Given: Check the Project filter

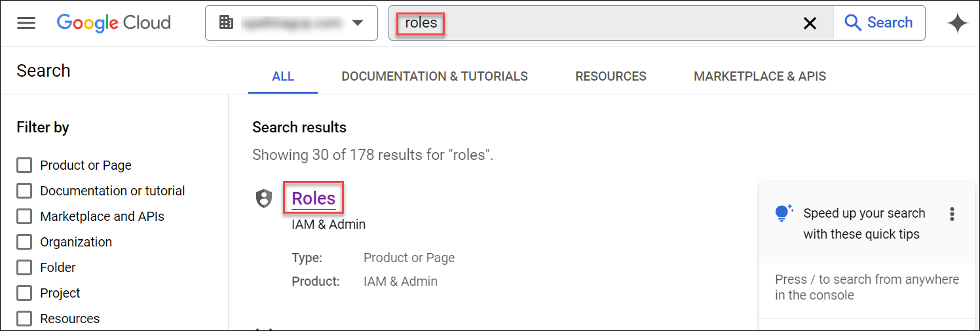Looking at the screenshot, I should [24, 293].
